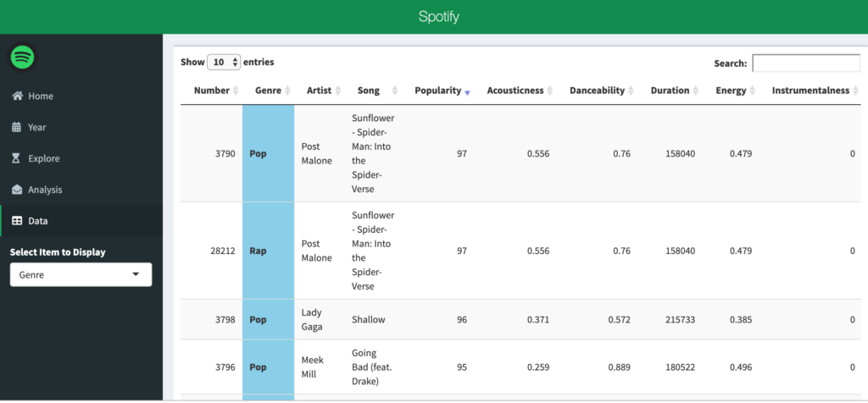The image size is (868, 403).
Task: Click the Year calendar icon
Action: pos(17,128)
